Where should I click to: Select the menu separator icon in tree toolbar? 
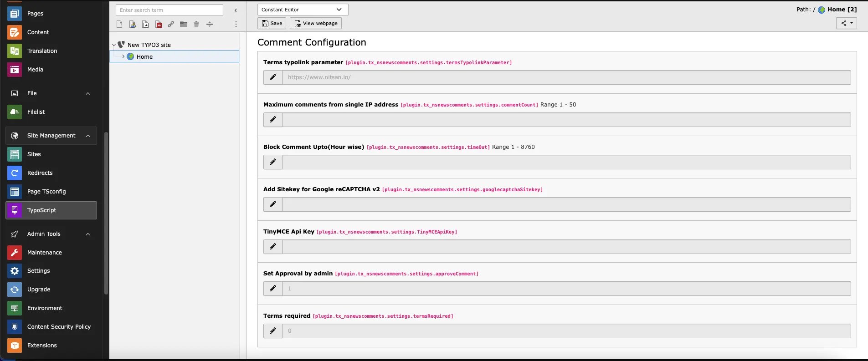(x=210, y=24)
